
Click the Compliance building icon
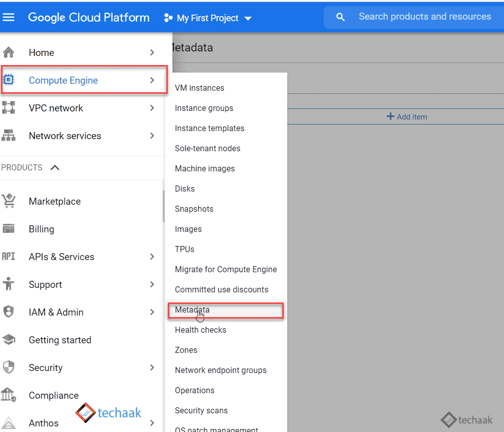9,395
